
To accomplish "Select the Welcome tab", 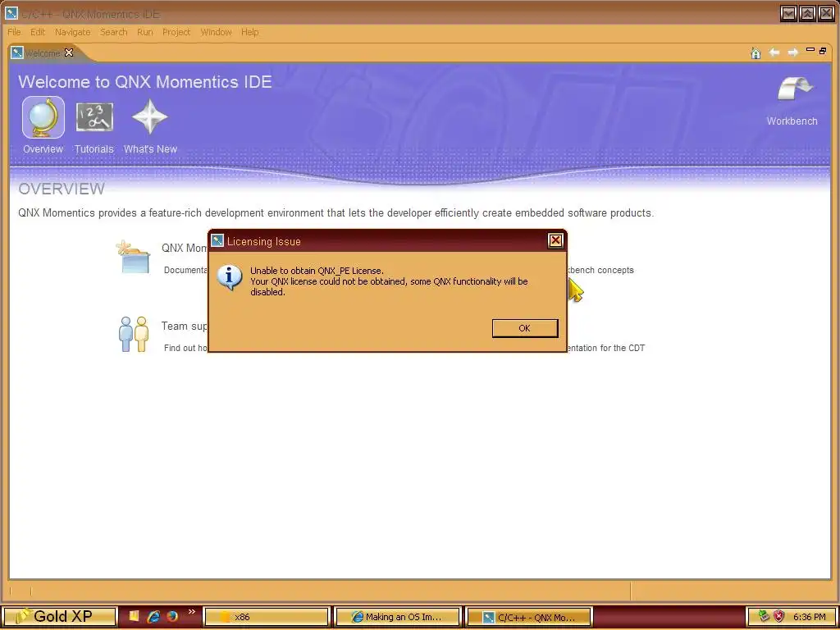I will click(x=43, y=53).
